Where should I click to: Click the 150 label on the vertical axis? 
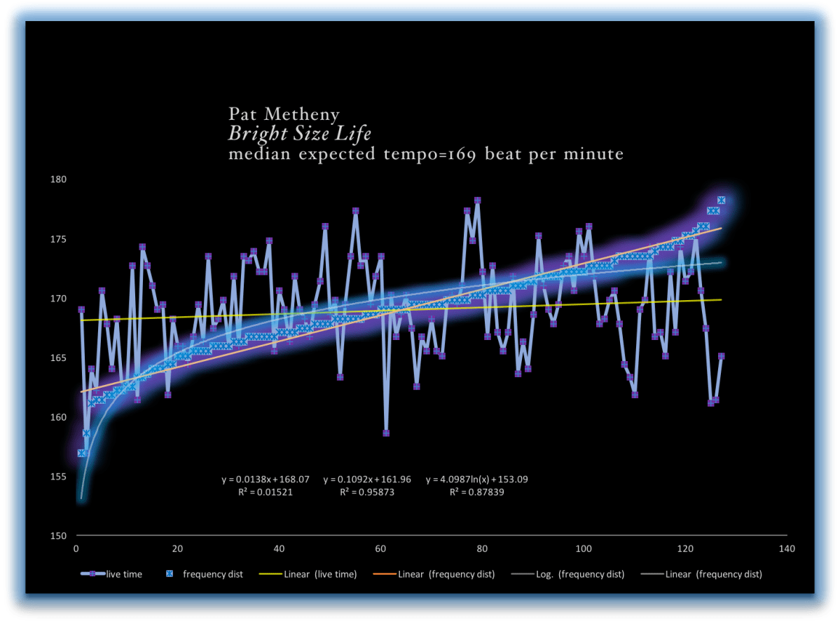click(59, 536)
